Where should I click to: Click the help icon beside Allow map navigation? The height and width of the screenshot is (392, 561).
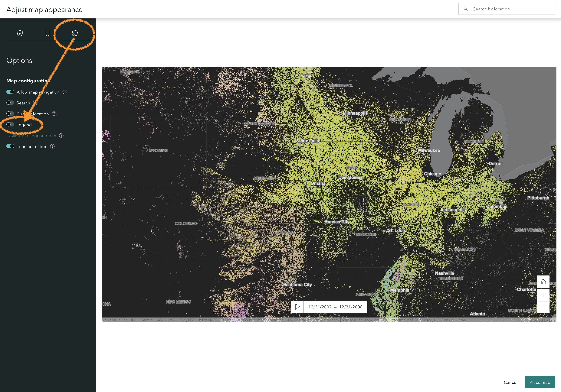(64, 92)
